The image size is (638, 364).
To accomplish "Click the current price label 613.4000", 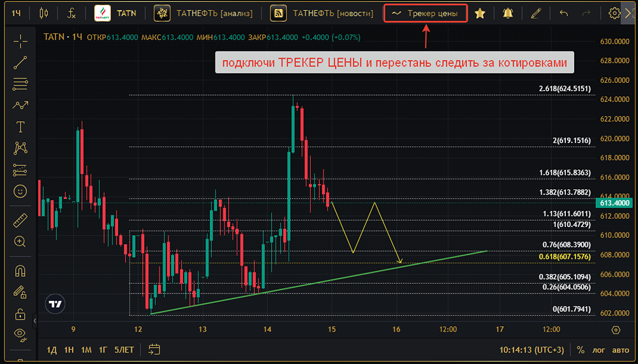I will [x=614, y=203].
